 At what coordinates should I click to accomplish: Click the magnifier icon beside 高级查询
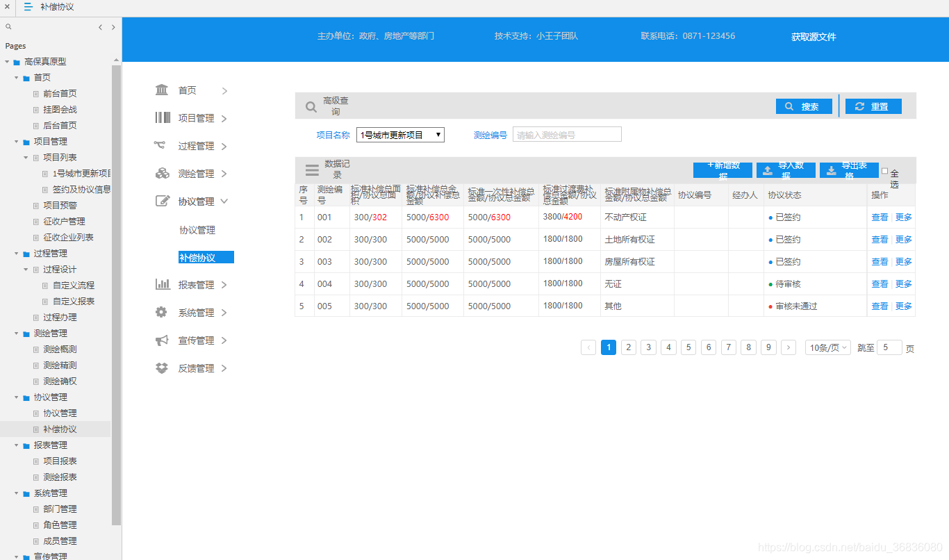click(311, 107)
